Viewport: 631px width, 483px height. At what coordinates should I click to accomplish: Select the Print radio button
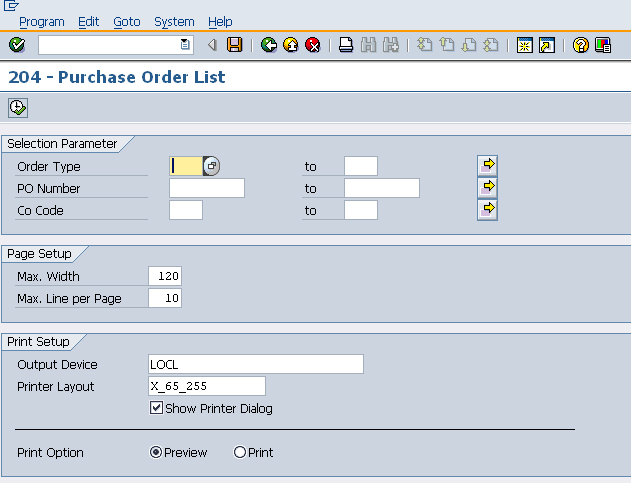(x=240, y=453)
